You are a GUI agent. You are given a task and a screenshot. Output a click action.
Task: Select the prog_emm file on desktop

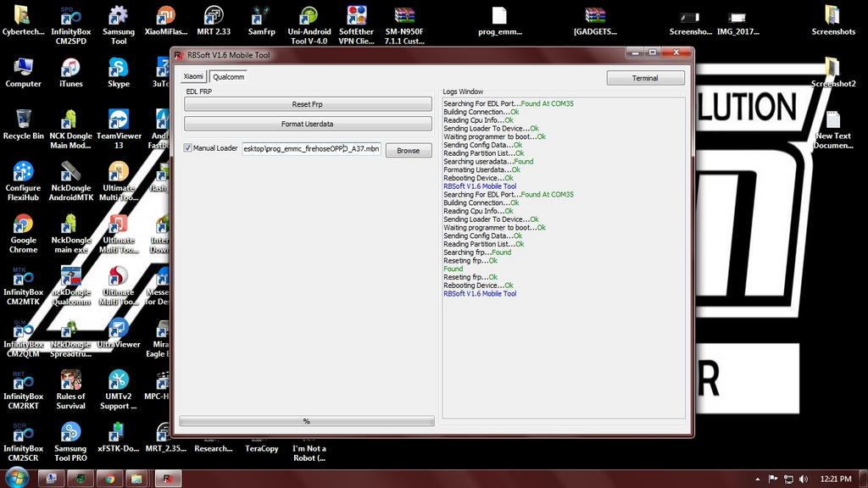coord(500,21)
